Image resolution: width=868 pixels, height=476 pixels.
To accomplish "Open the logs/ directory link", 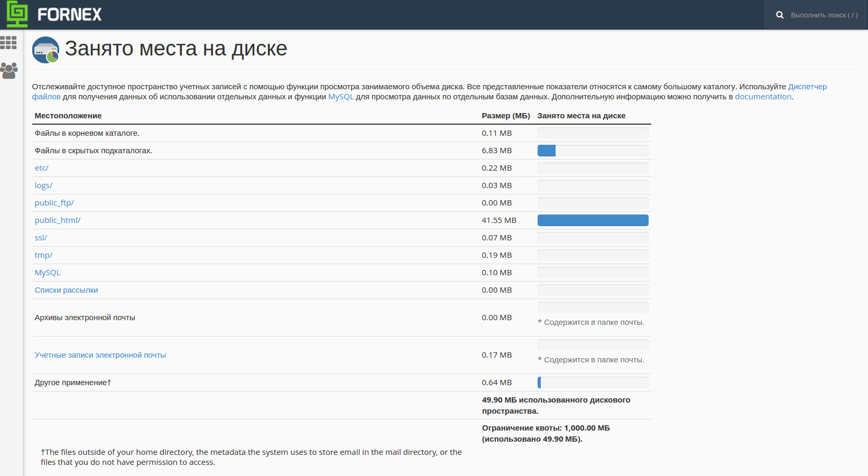I will 43,185.
